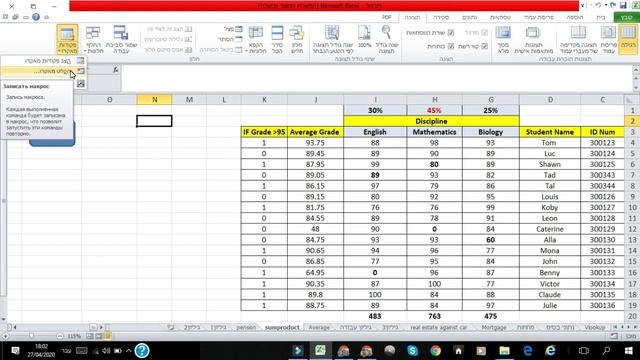
Task: Open the PDF ribbon tab
Action: [387, 17]
